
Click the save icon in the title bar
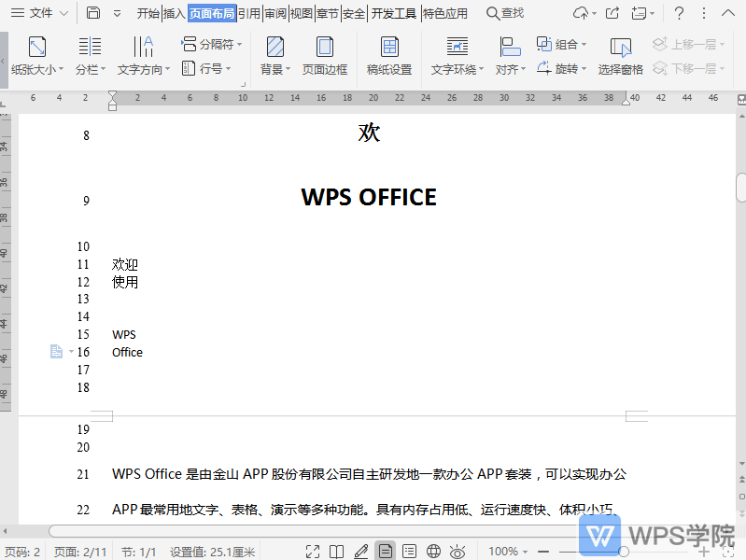[93, 13]
